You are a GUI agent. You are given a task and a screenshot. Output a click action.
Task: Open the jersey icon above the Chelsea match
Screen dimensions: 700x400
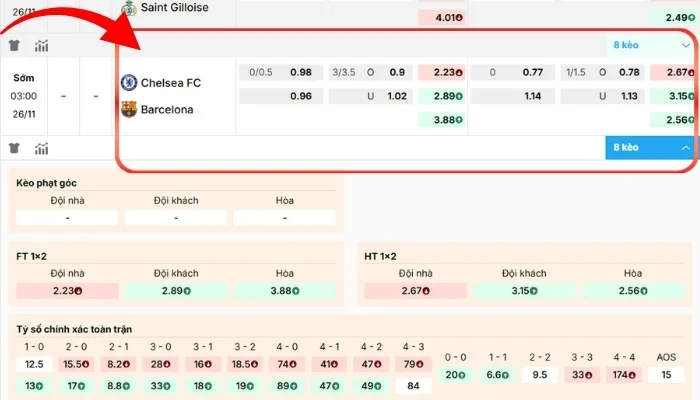pos(14,45)
